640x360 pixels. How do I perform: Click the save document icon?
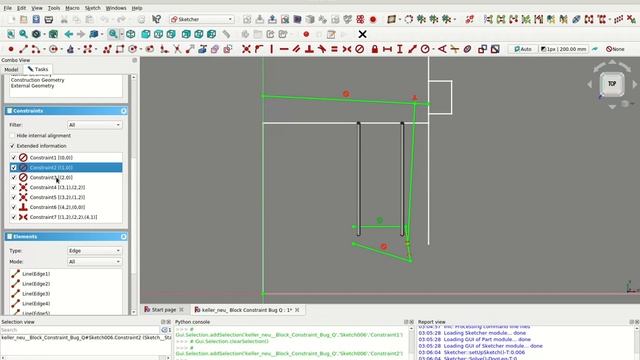coord(36,19)
